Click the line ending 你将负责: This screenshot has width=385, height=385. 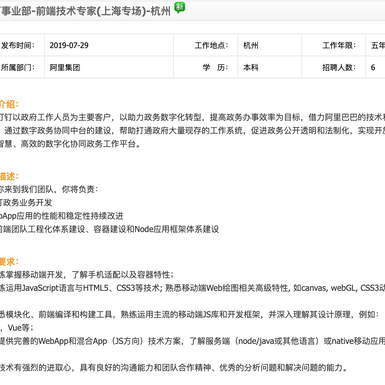49,189
